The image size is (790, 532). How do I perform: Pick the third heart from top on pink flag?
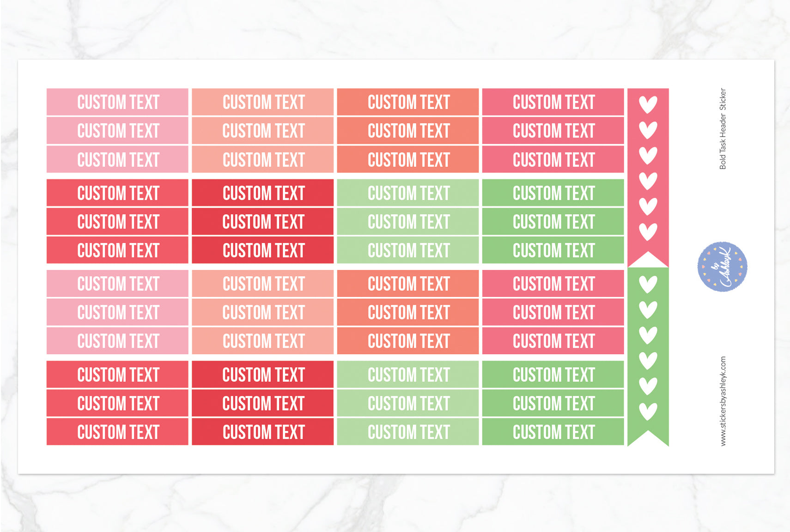(648, 155)
